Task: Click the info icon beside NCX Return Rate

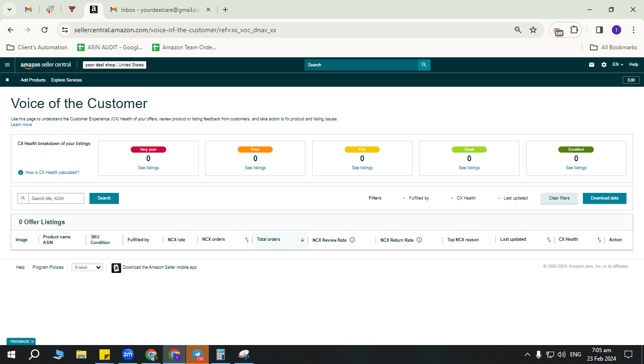Action: pos(419,240)
